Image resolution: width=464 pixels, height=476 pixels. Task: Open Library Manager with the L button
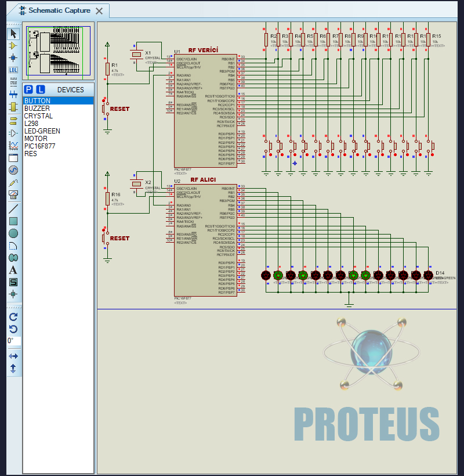coord(41,89)
